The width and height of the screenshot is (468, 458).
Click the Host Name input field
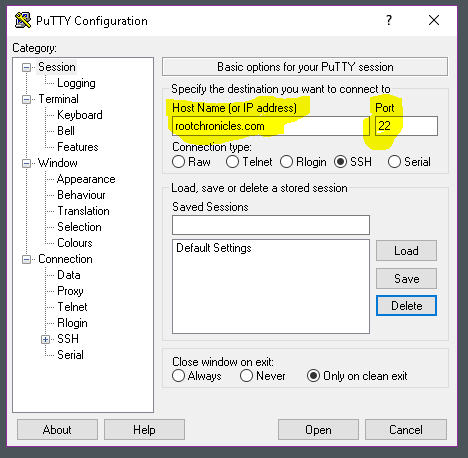click(271, 126)
